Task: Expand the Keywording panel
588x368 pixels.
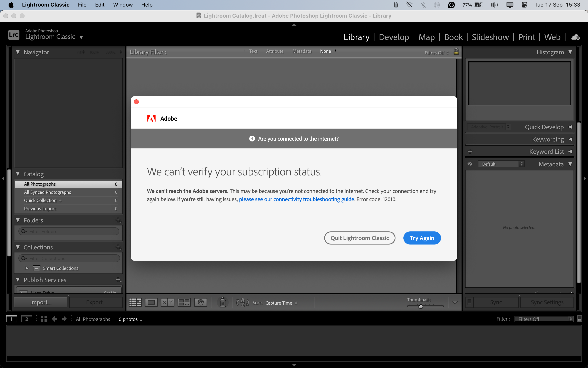Action: (570, 139)
